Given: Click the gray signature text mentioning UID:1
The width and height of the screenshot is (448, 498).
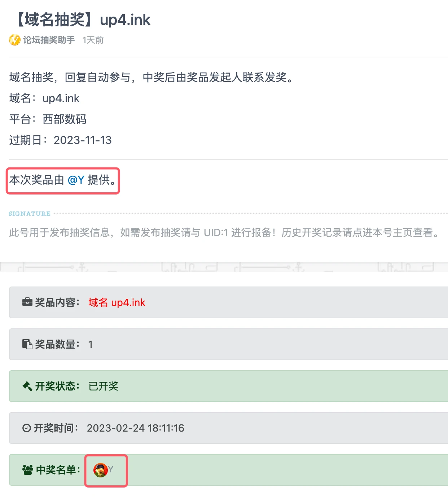Looking at the screenshot, I should pyautogui.click(x=224, y=232).
